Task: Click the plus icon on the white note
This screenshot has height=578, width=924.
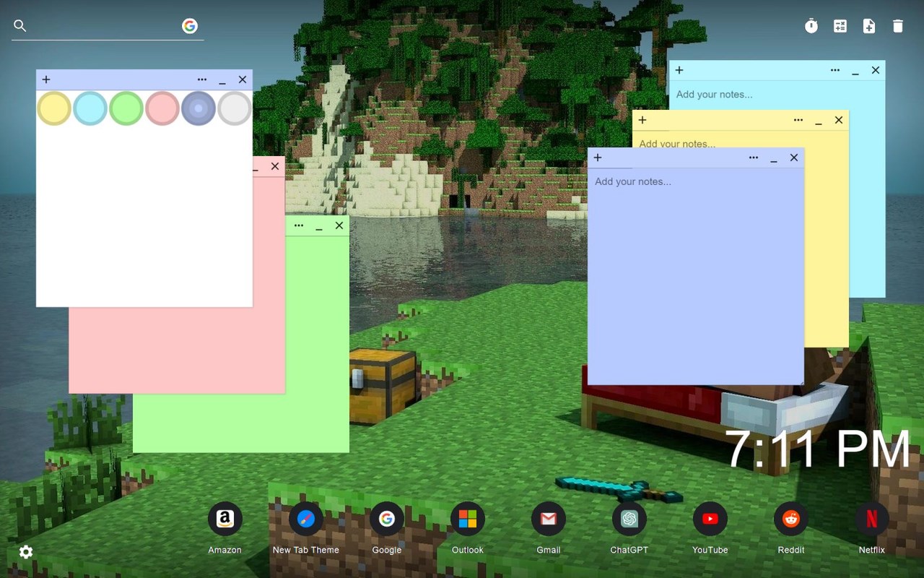Action: click(x=46, y=79)
